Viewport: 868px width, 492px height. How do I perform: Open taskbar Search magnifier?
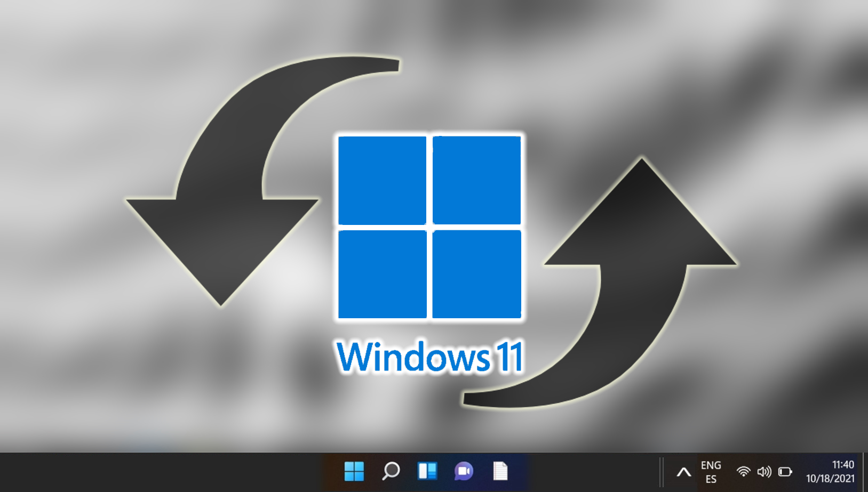391,471
